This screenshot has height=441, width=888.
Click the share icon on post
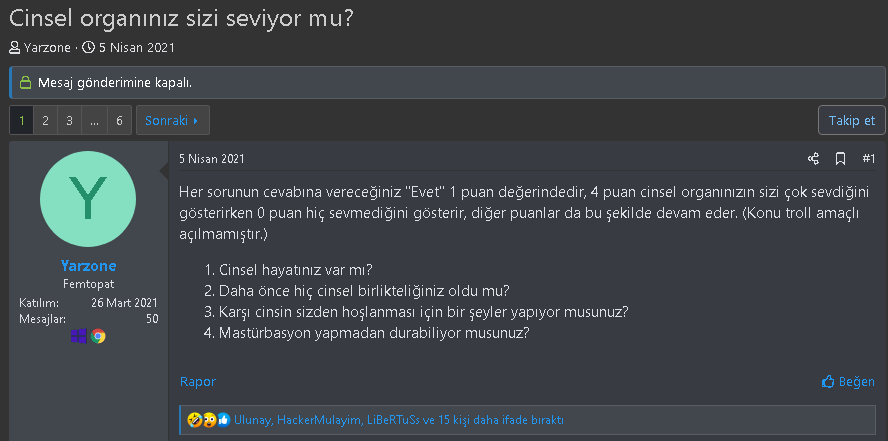(x=813, y=159)
